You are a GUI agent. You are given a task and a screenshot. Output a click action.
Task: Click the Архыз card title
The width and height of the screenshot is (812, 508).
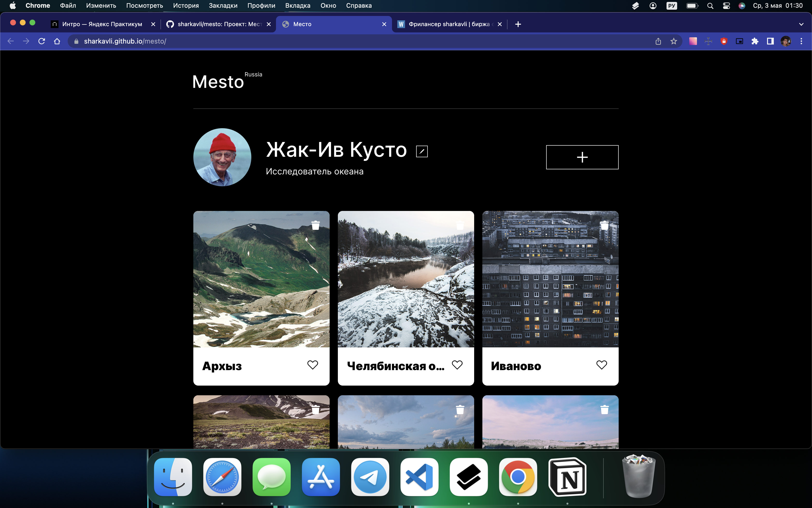(x=222, y=366)
